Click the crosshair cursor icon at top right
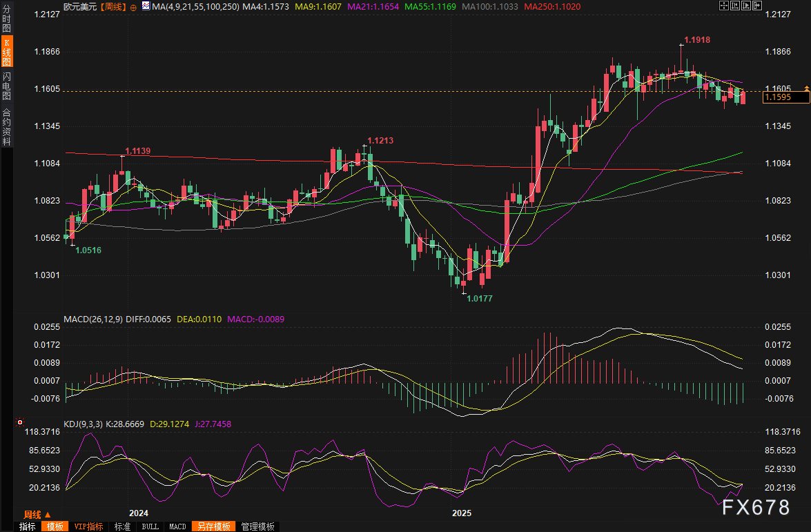 724,6
